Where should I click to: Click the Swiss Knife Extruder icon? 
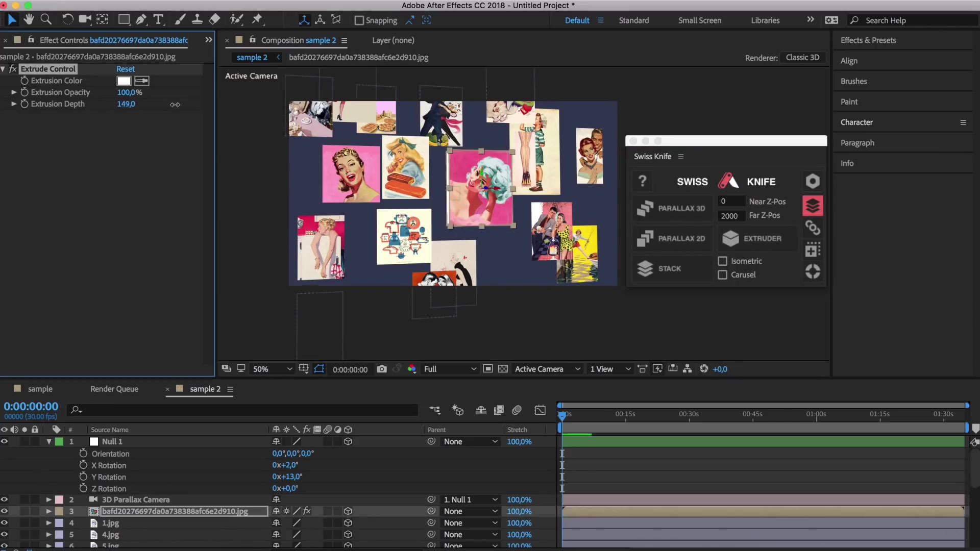[731, 238]
